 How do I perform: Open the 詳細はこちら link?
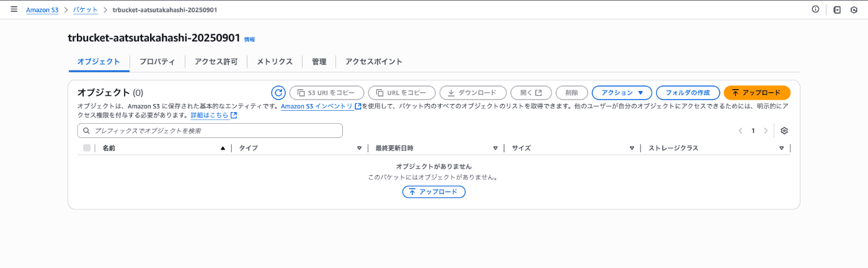click(210, 115)
